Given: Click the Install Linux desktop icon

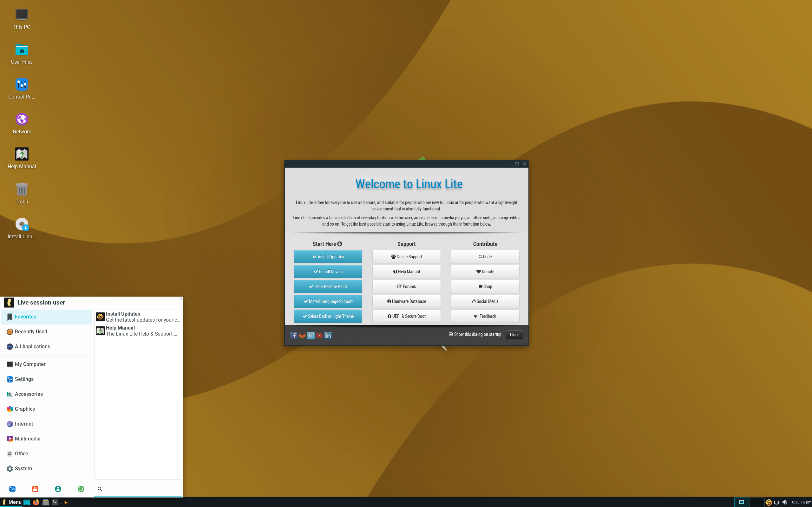Looking at the screenshot, I should point(21,224).
